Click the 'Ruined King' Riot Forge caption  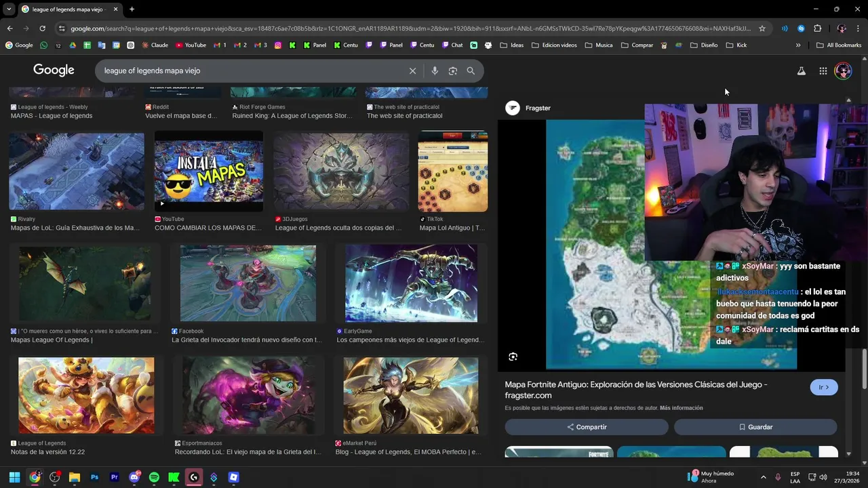tap(292, 116)
